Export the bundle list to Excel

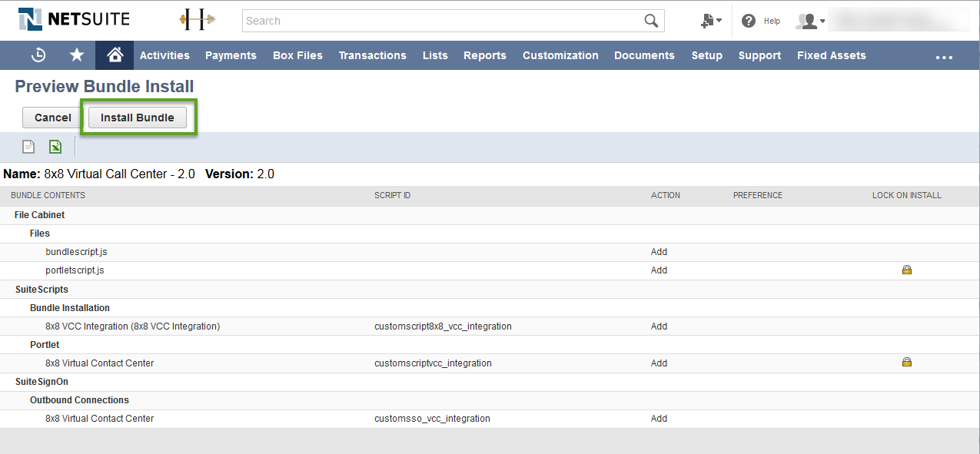(54, 146)
